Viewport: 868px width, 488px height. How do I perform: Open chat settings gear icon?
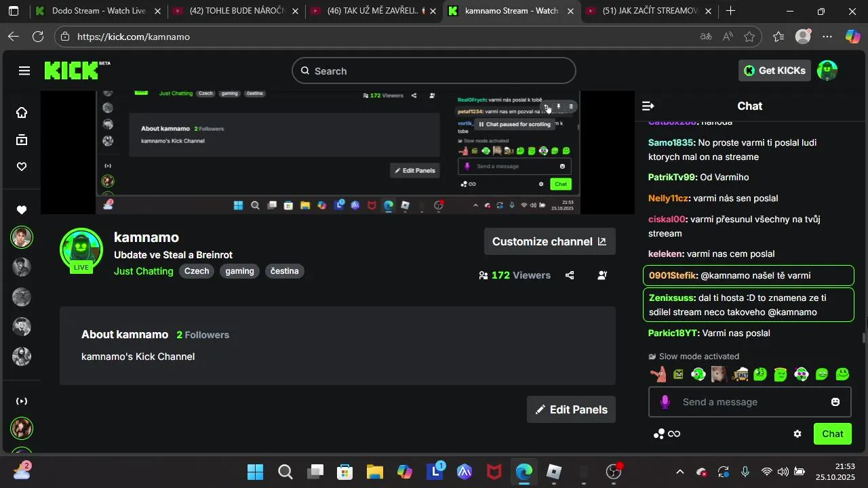pyautogui.click(x=797, y=434)
